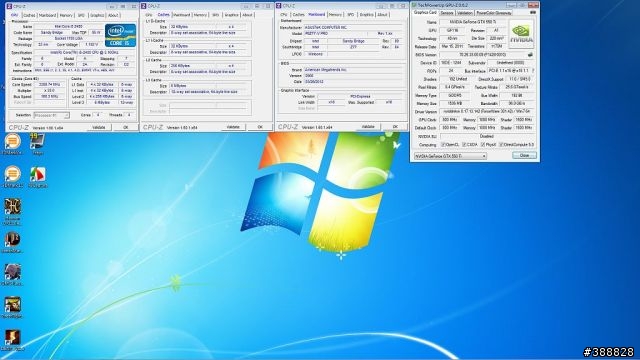This screenshot has width=640, height=360.
Task: Click OK in the CPU-Z Mainboard window
Action: click(x=395, y=127)
